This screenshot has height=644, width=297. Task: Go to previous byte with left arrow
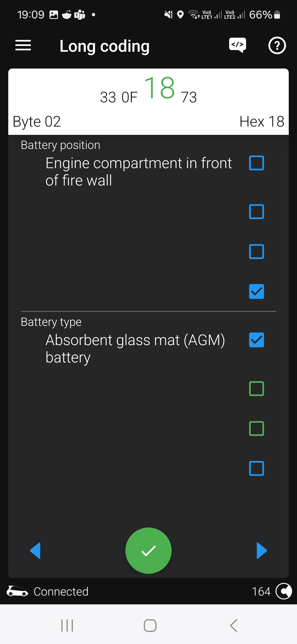35,551
